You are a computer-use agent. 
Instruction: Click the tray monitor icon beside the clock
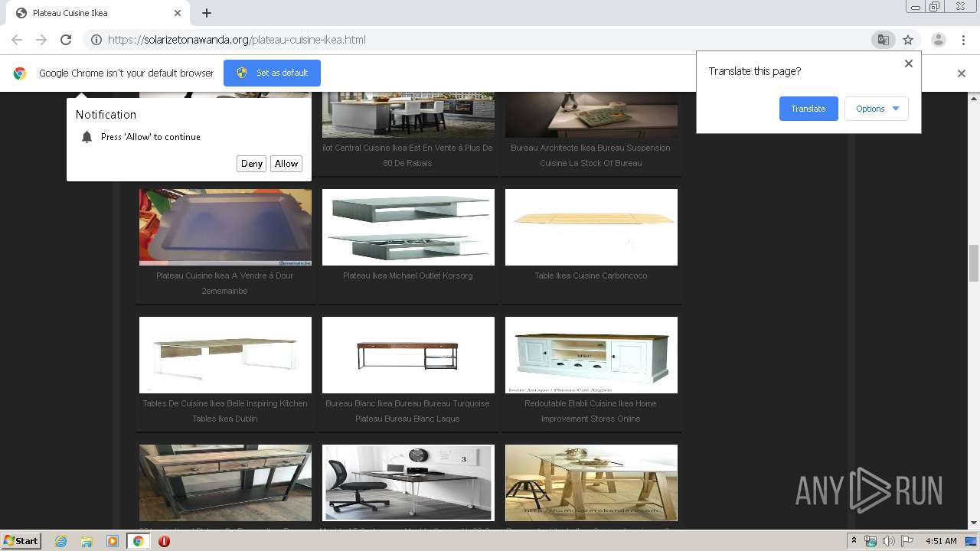click(971, 541)
